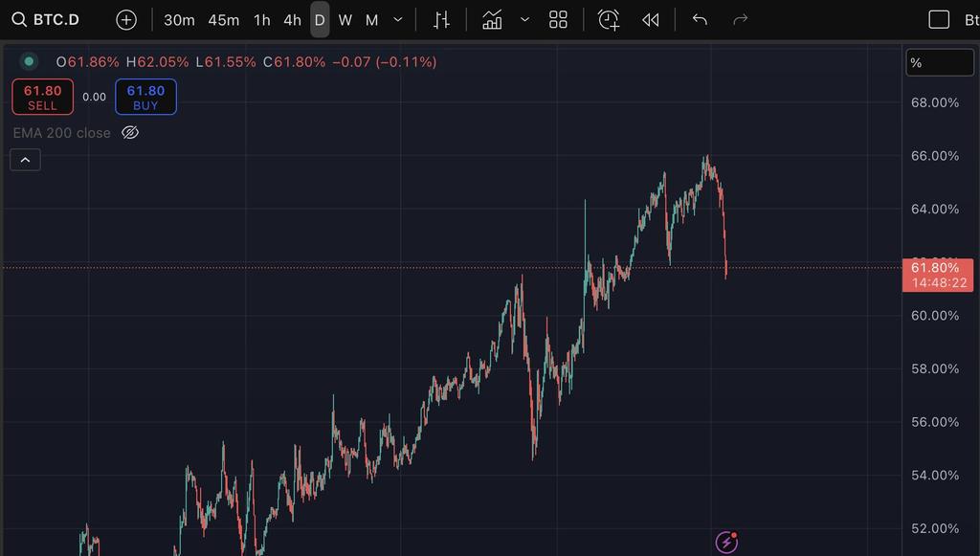Open symbol search for BTC.D
Image resolution: width=980 pixels, height=556 pixels.
tap(46, 19)
